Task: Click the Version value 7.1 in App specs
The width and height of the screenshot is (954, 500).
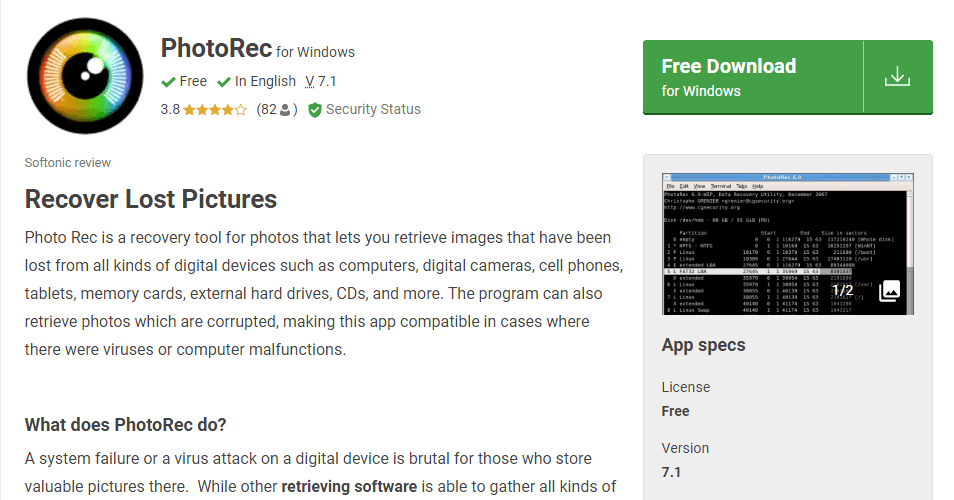Action: [x=671, y=472]
